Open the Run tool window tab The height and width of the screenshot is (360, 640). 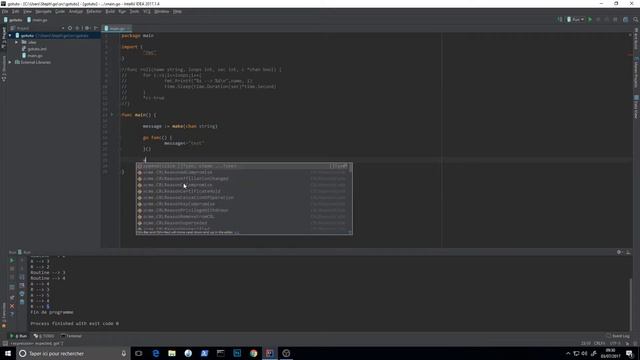(x=19, y=336)
